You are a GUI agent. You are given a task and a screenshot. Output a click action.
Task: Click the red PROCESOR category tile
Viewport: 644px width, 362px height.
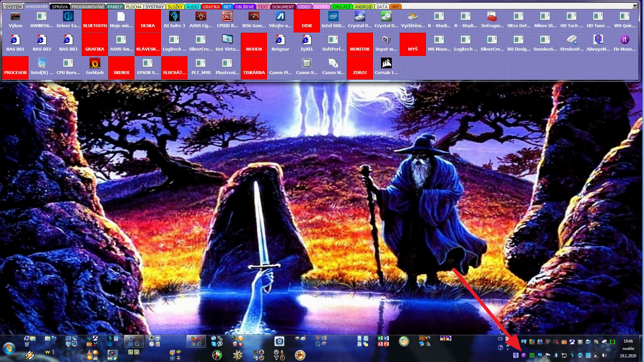pos(15,68)
